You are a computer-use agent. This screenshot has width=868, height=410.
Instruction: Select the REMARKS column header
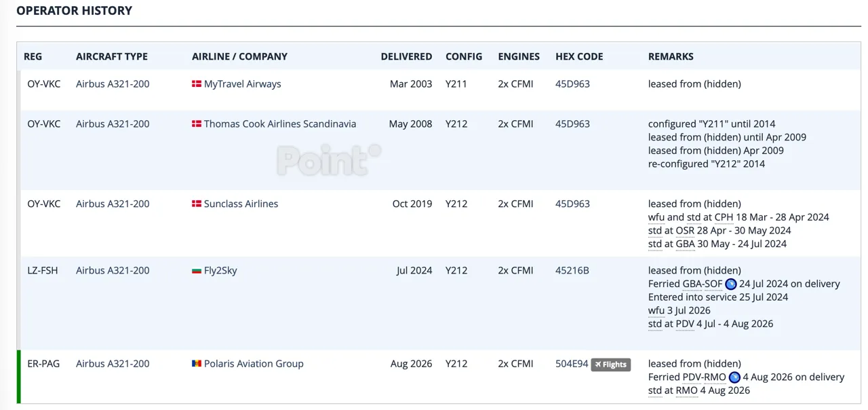pyautogui.click(x=671, y=56)
